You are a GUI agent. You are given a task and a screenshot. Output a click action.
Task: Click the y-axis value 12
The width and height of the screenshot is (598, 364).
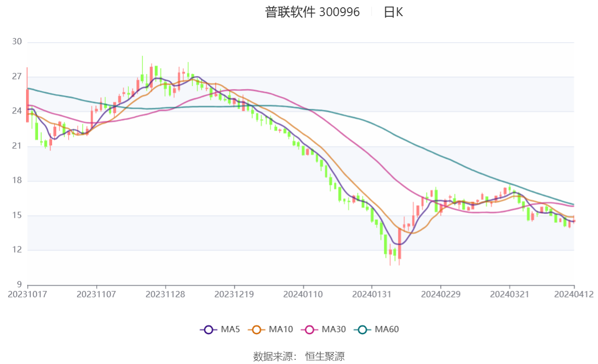coord(17,250)
